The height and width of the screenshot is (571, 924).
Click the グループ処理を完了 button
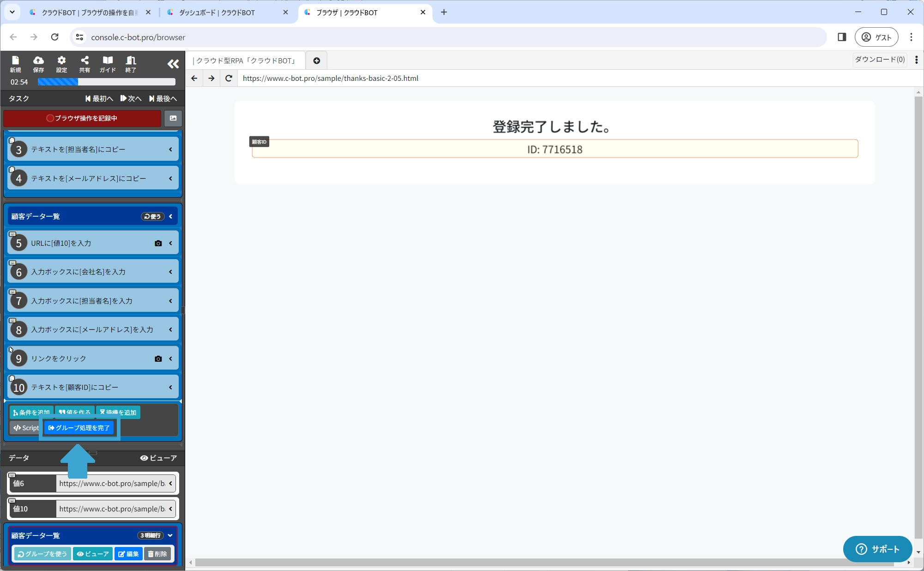point(79,428)
